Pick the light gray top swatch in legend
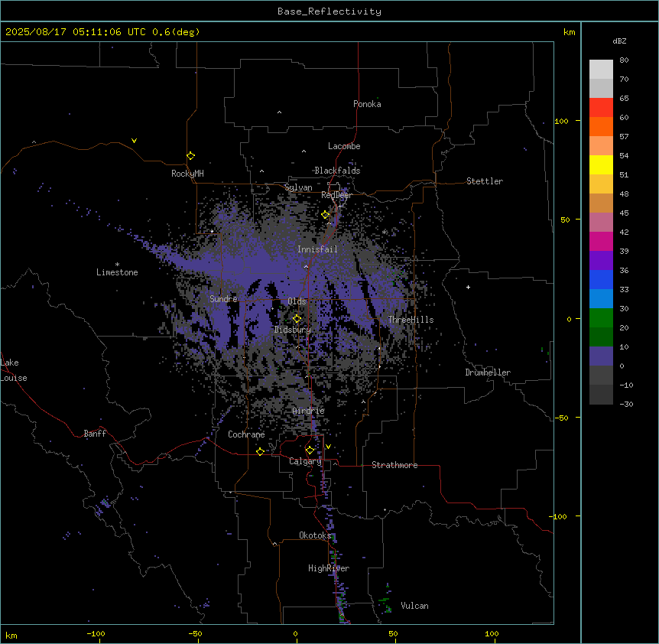659x644 pixels. coord(601,70)
